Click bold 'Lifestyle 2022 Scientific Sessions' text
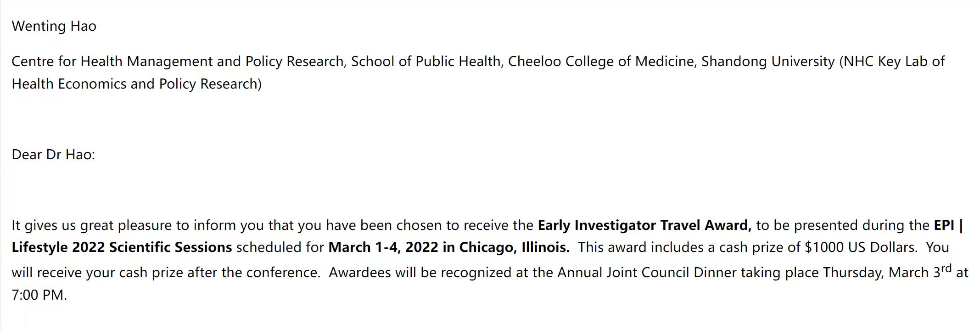980x330 pixels. click(122, 247)
